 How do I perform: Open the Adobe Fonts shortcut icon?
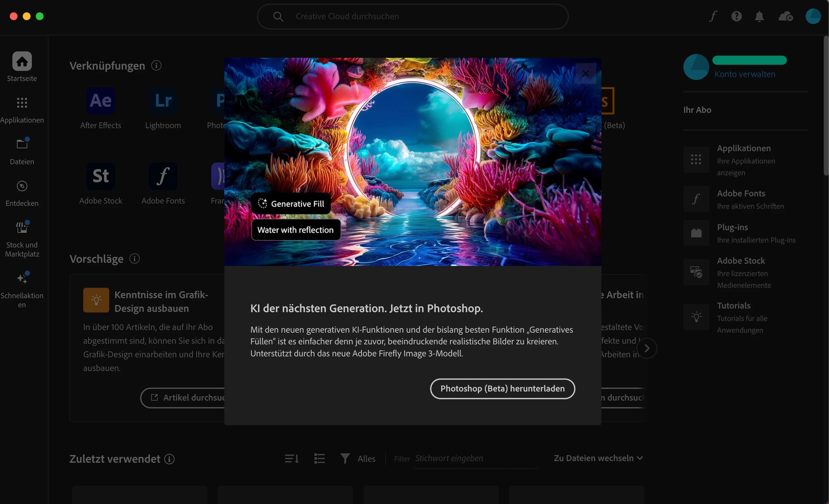pyautogui.click(x=163, y=176)
